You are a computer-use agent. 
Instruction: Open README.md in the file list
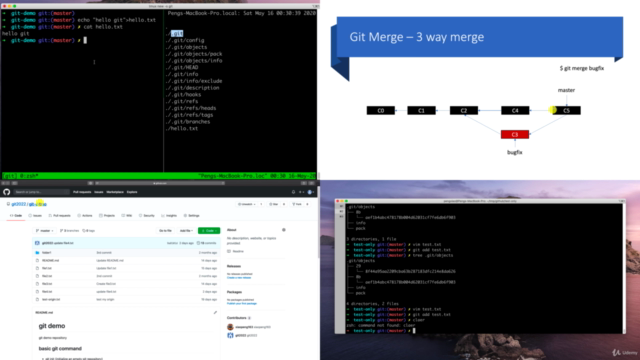click(x=50, y=260)
